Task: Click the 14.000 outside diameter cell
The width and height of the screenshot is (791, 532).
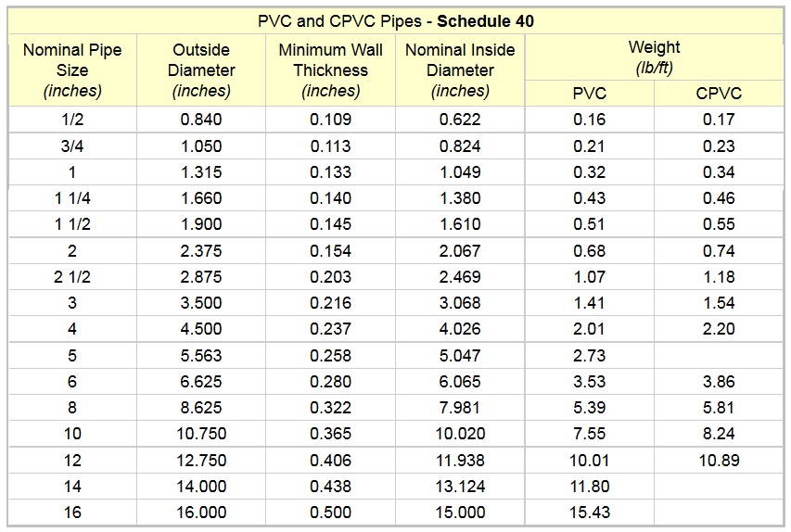Action: coord(201,487)
